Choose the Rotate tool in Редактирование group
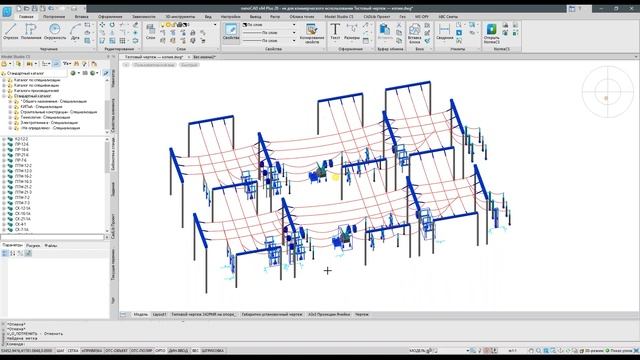The width and height of the screenshot is (640, 360). pos(112,25)
